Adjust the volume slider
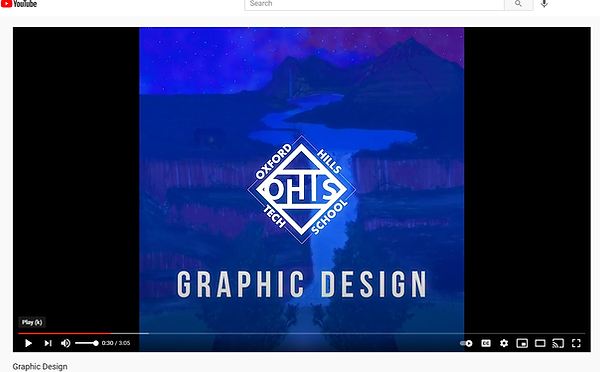 pyautogui.click(x=86, y=343)
